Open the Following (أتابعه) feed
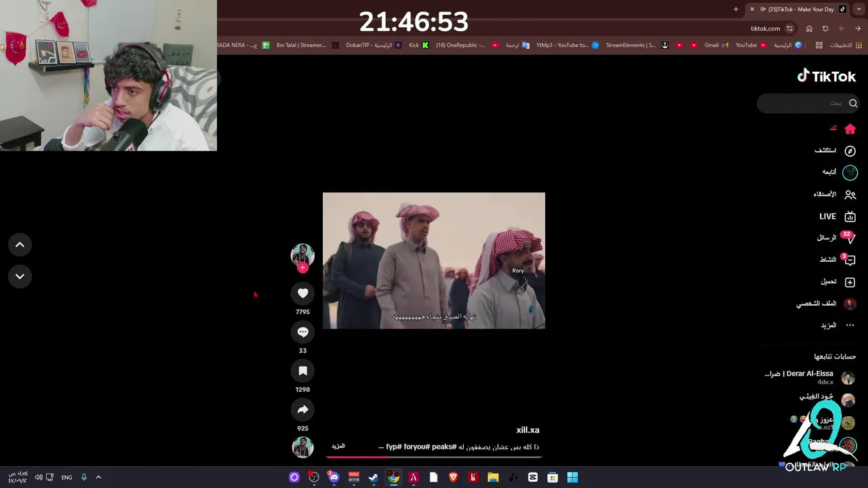Viewport: 868px width, 488px height. 840,172
